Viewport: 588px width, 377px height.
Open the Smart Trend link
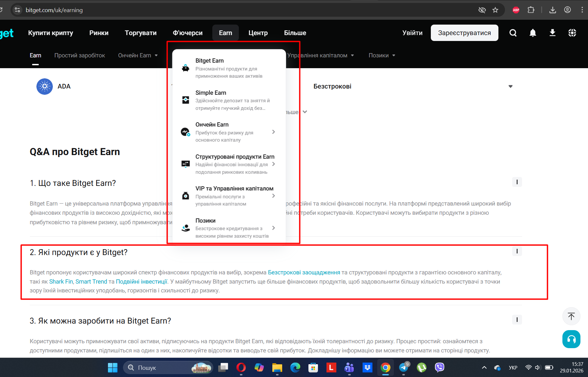(x=91, y=282)
